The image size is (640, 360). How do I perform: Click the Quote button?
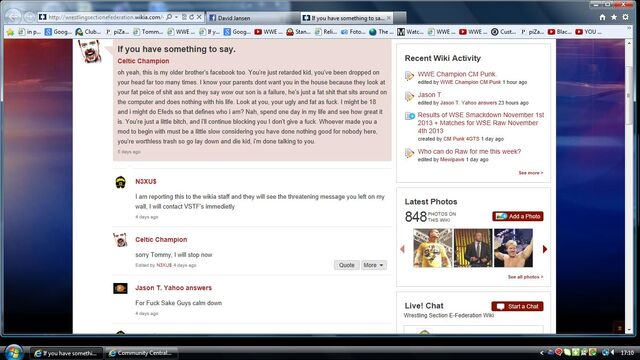pos(347,265)
